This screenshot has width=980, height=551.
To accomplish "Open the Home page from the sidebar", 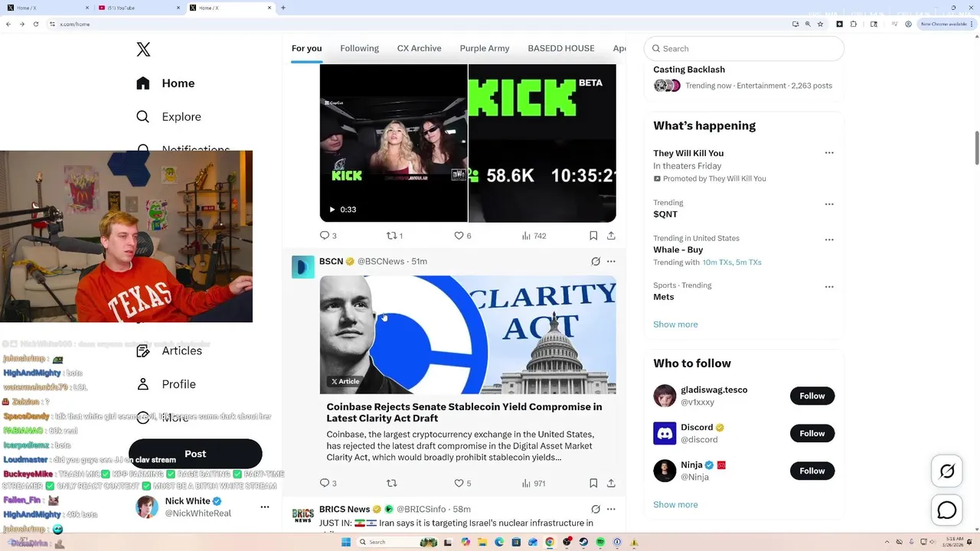I will pos(166,83).
